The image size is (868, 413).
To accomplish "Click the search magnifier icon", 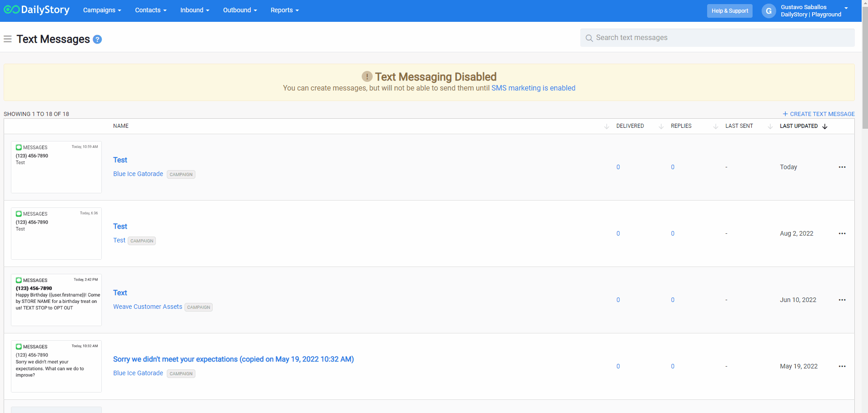I will [589, 38].
